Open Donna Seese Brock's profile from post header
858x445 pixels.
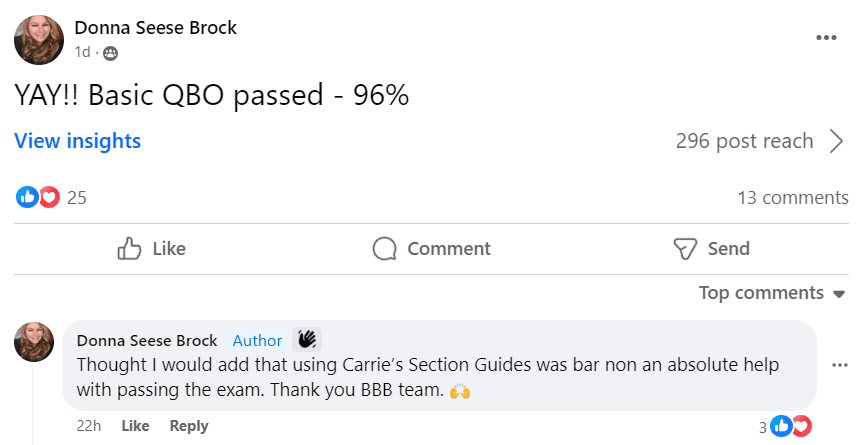pos(156,27)
